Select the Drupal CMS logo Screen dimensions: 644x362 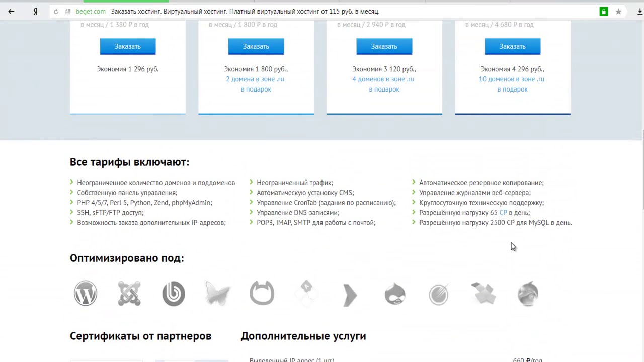395,294
